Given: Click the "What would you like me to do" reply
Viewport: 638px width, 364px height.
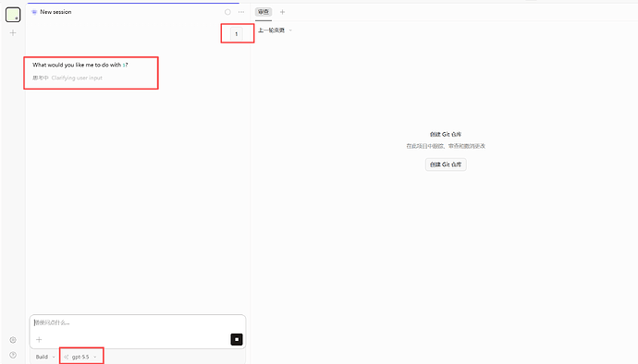Looking at the screenshot, I should [x=80, y=65].
